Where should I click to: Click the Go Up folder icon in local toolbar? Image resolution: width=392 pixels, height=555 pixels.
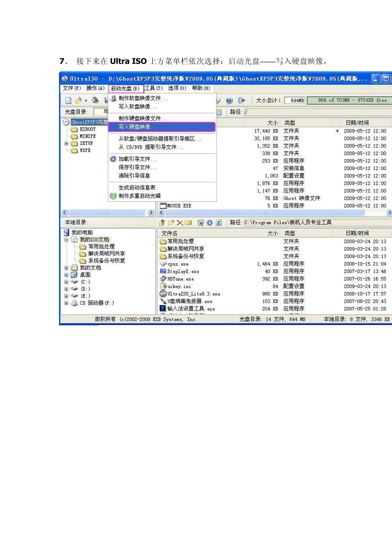[x=162, y=223]
